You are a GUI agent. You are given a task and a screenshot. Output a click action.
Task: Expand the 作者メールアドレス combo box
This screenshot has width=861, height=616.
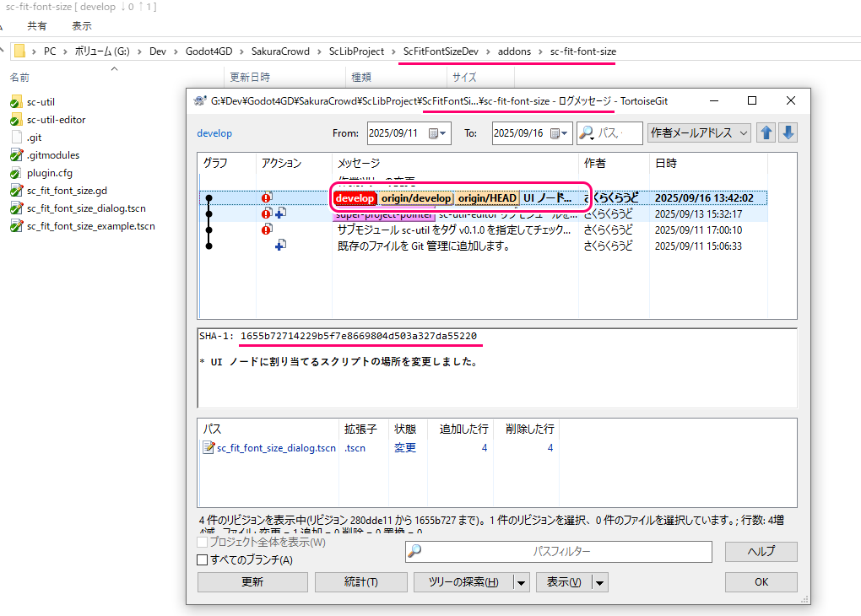[743, 133]
